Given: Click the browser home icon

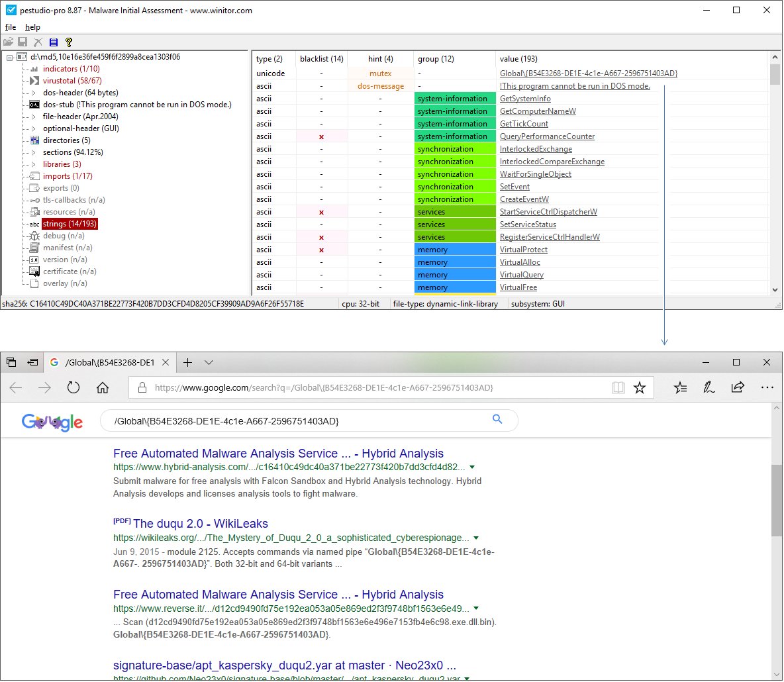Looking at the screenshot, I should click(103, 388).
